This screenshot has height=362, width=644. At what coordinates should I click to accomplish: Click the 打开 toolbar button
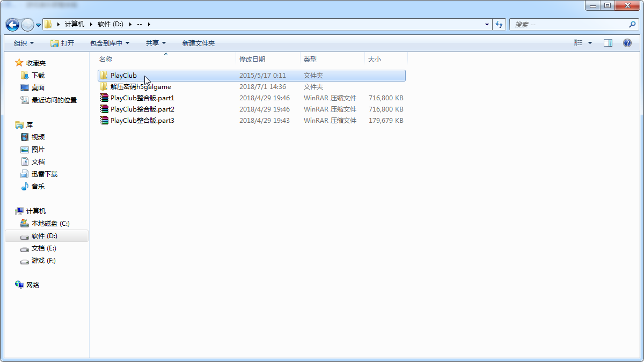(62, 43)
